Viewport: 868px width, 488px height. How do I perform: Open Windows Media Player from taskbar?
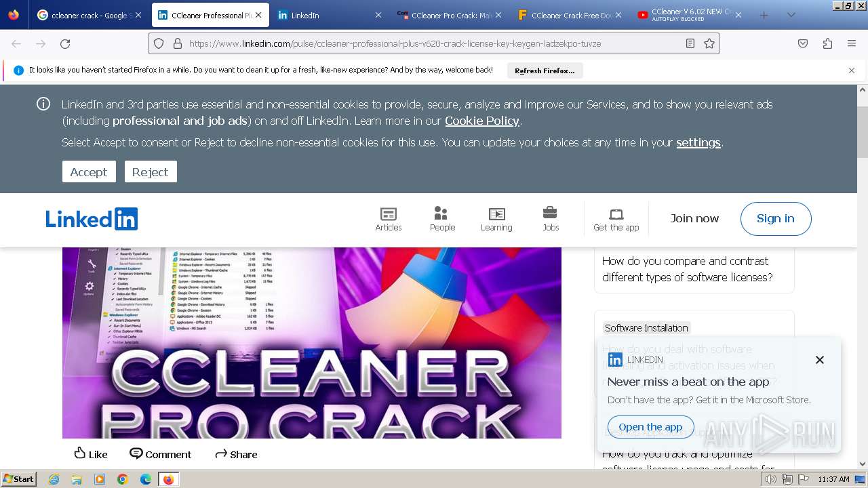coord(100,479)
